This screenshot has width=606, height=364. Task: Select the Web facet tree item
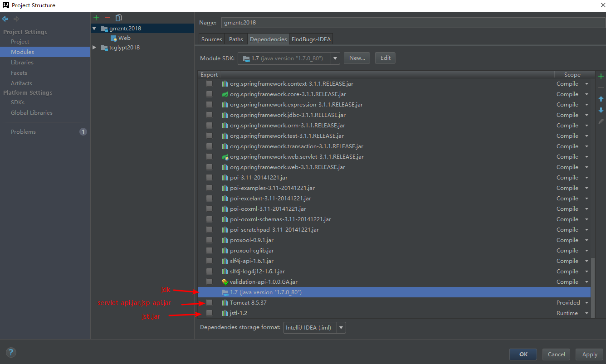[x=124, y=38]
